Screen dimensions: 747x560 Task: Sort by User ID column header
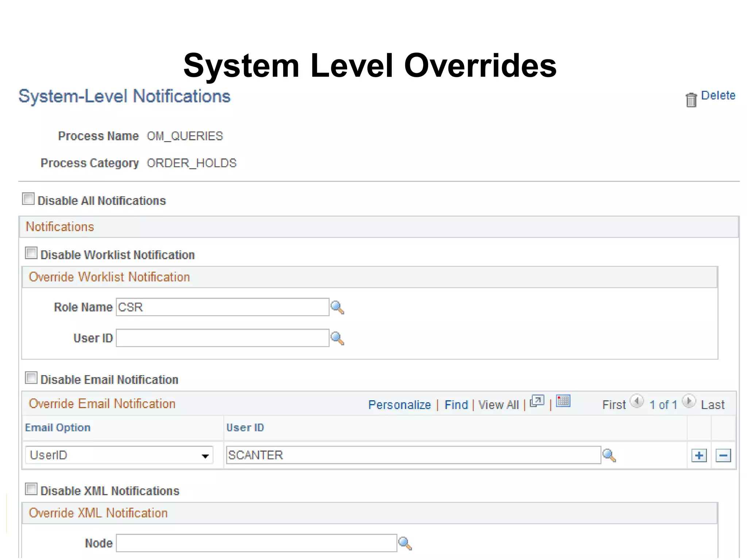click(245, 427)
